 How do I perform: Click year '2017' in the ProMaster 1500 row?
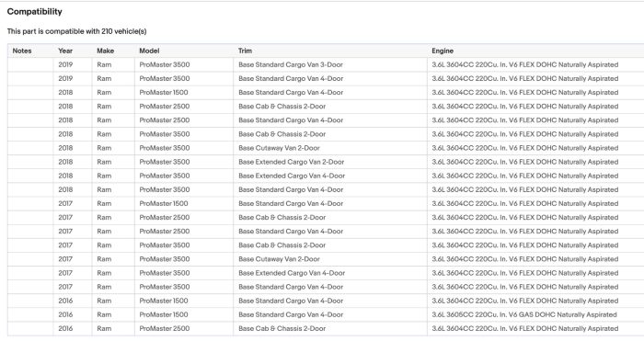click(x=65, y=204)
